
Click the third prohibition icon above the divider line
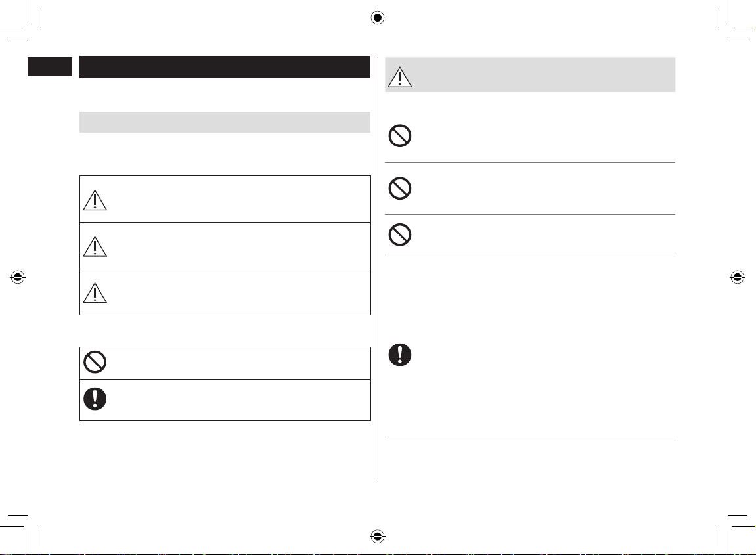click(400, 235)
